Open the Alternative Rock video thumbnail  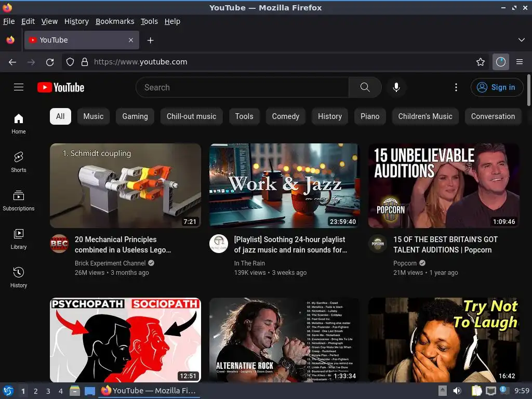284,340
